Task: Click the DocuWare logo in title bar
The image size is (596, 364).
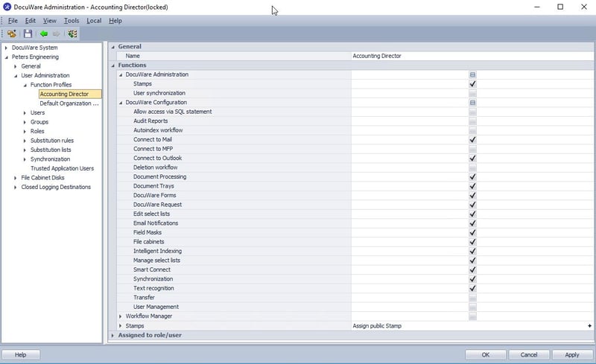Action: click(7, 7)
